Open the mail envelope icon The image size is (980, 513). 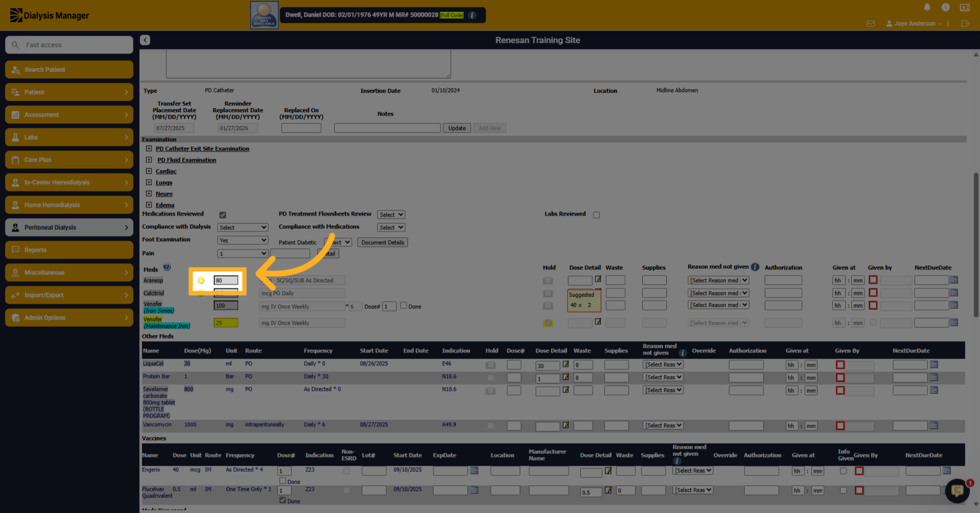[871, 24]
